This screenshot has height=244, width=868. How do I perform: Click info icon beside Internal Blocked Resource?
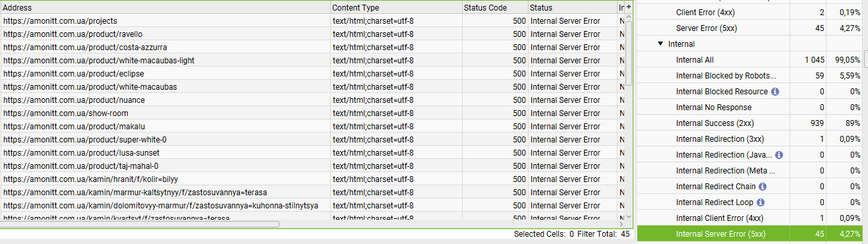pyautogui.click(x=775, y=92)
